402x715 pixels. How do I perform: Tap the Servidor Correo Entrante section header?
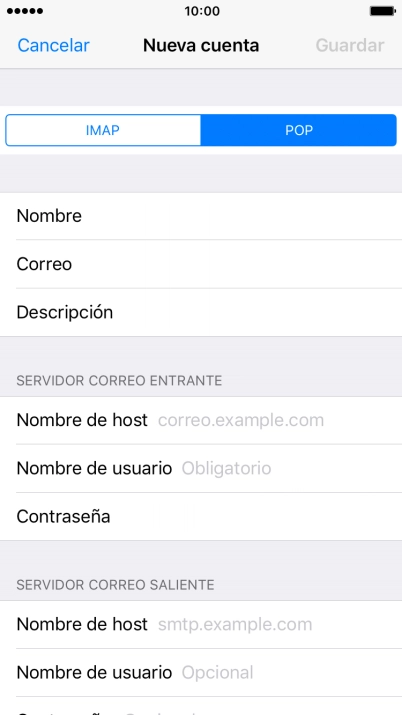(x=119, y=380)
